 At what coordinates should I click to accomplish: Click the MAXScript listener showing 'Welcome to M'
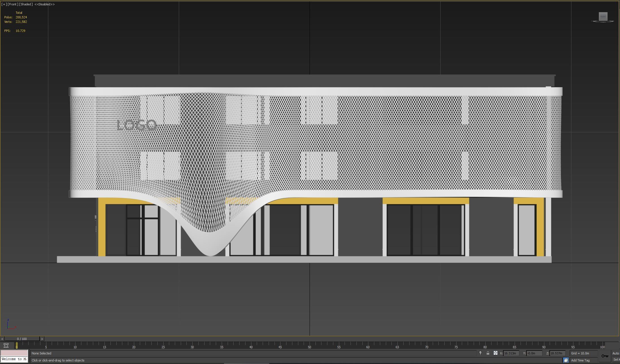tap(14, 359)
